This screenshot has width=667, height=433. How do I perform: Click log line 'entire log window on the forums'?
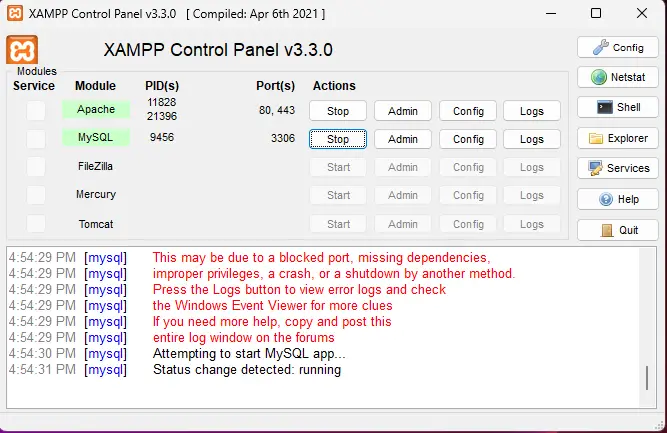(x=243, y=338)
